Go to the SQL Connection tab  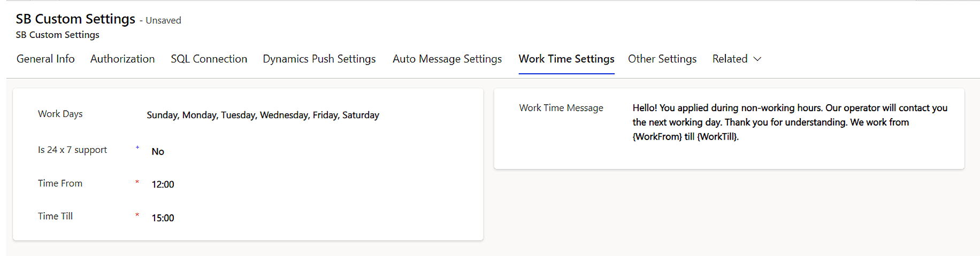(x=209, y=59)
